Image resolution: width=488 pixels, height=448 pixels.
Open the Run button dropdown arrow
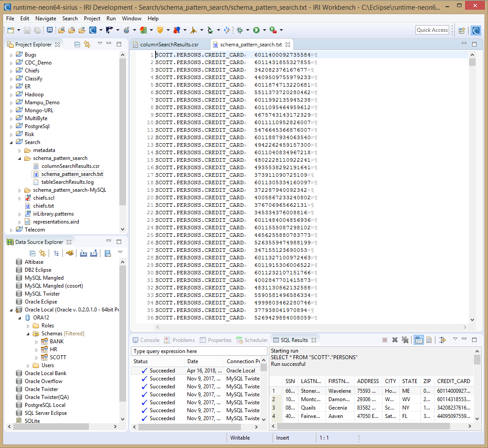click(x=264, y=30)
